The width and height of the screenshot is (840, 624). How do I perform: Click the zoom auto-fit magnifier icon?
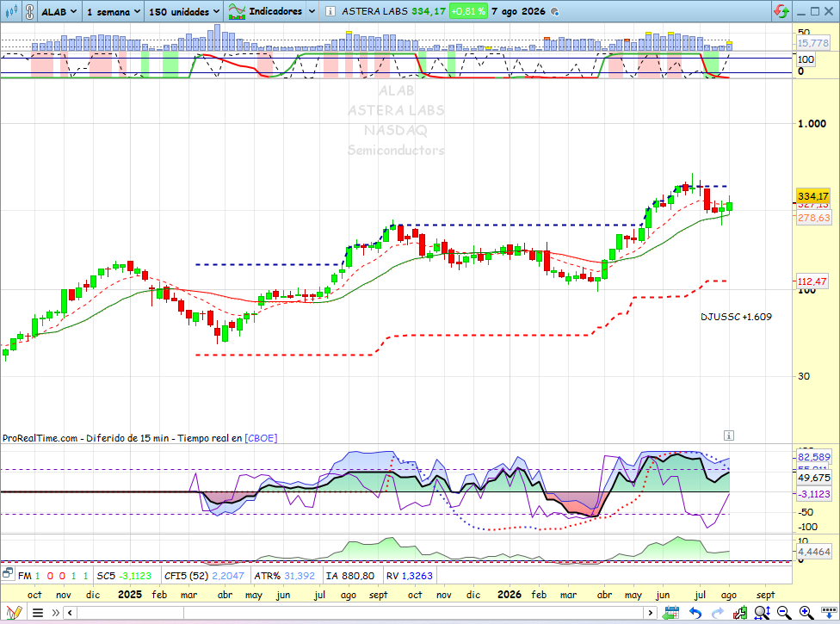click(762, 612)
